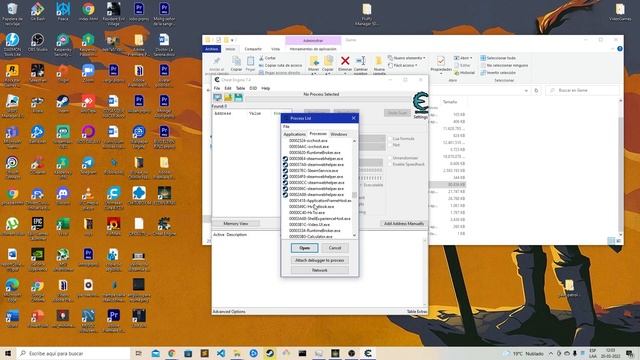This screenshot has width=640, height=360.
Task: Click Open button in Process List
Action: pos(304,248)
